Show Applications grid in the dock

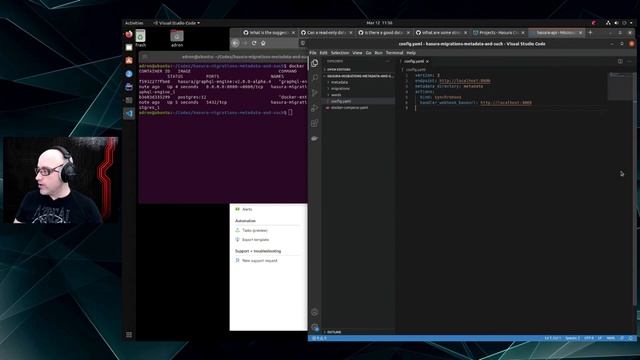coord(129,335)
